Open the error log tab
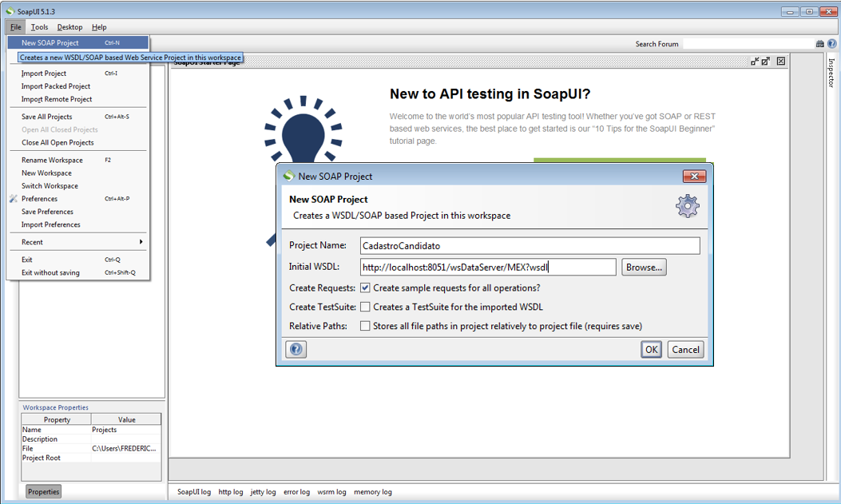This screenshot has width=841, height=504. pos(296,492)
